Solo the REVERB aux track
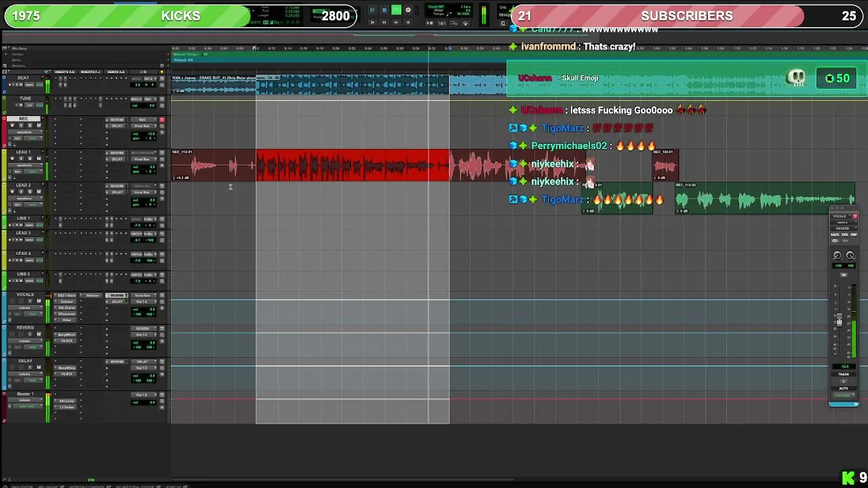Image resolution: width=868 pixels, height=488 pixels. tap(30, 334)
